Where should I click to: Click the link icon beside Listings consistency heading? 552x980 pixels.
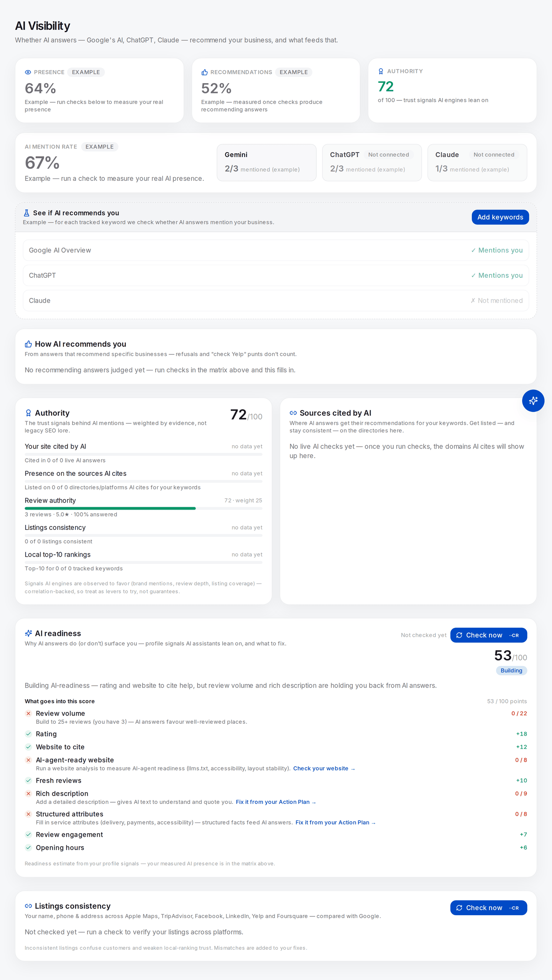tap(28, 906)
